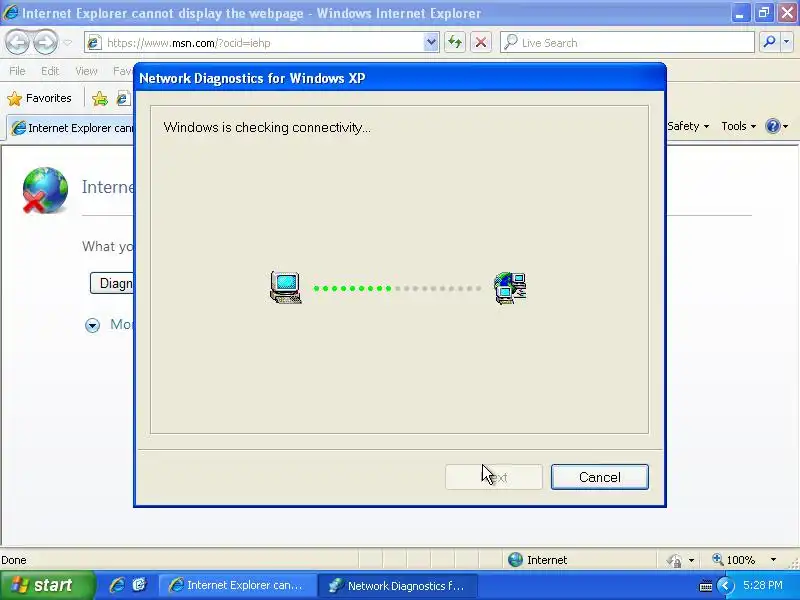Open the dropdown next to the status bar lock icon
This screenshot has width=800, height=600.
pyautogui.click(x=691, y=560)
